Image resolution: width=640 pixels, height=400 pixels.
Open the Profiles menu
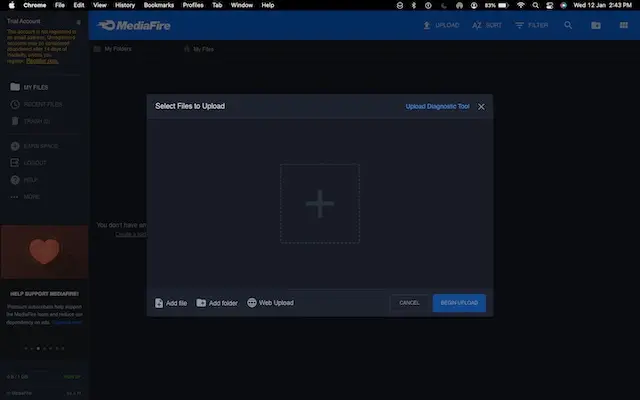193,5
